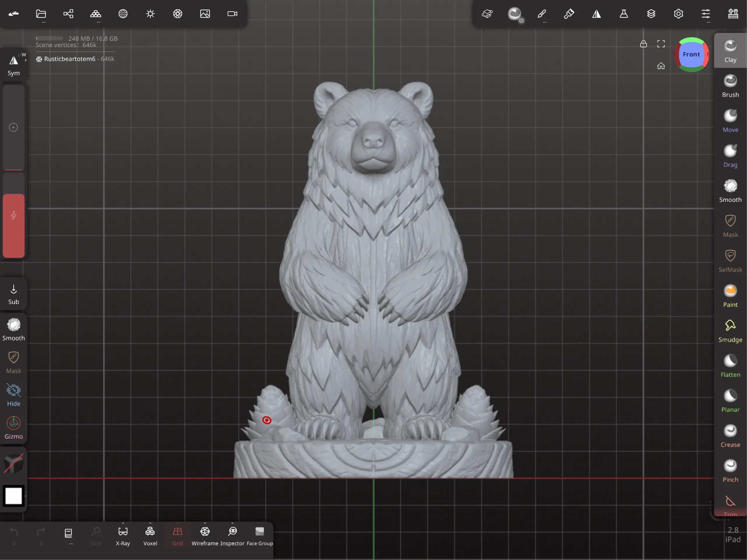The width and height of the screenshot is (747, 560).
Task: Activate left-bar Smooth shortcut
Action: click(13, 329)
